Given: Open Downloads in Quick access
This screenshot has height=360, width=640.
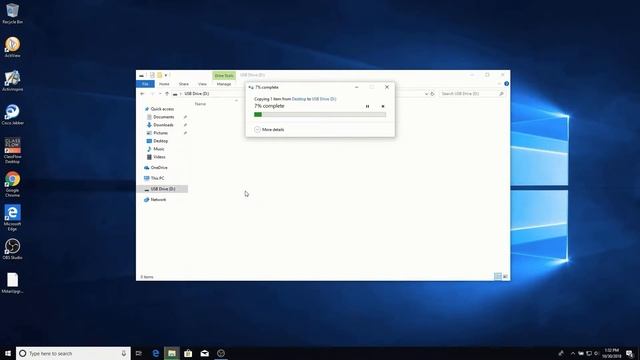Looking at the screenshot, I should [x=163, y=125].
